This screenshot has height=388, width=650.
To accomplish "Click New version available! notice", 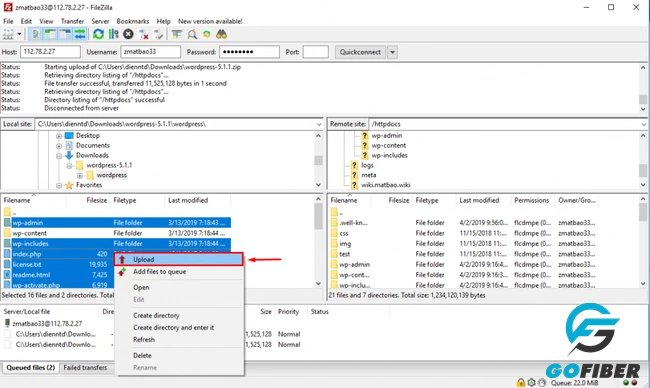I will (x=210, y=21).
